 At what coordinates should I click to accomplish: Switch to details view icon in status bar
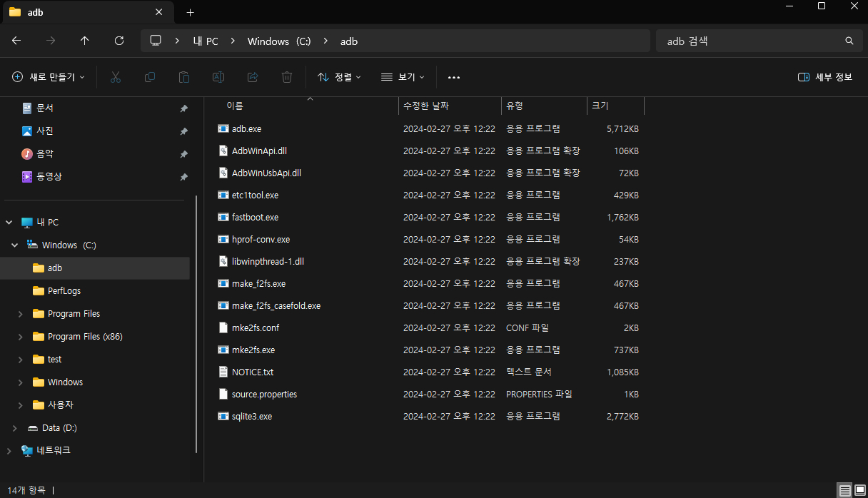tap(844, 490)
